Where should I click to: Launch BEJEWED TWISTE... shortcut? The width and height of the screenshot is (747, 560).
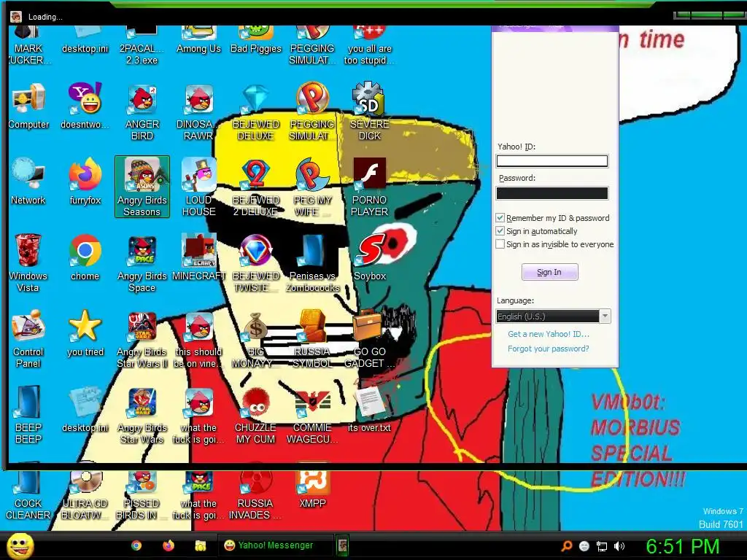click(x=256, y=262)
